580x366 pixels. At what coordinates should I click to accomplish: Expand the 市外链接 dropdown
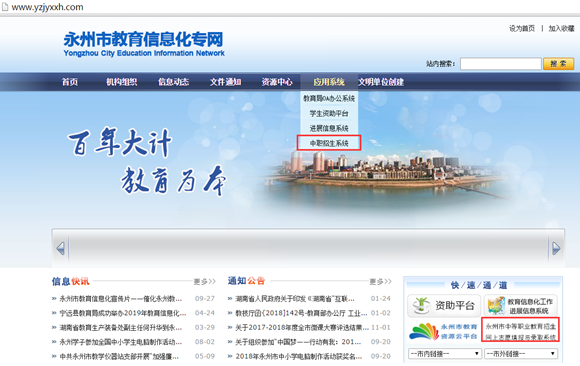[x=520, y=353]
